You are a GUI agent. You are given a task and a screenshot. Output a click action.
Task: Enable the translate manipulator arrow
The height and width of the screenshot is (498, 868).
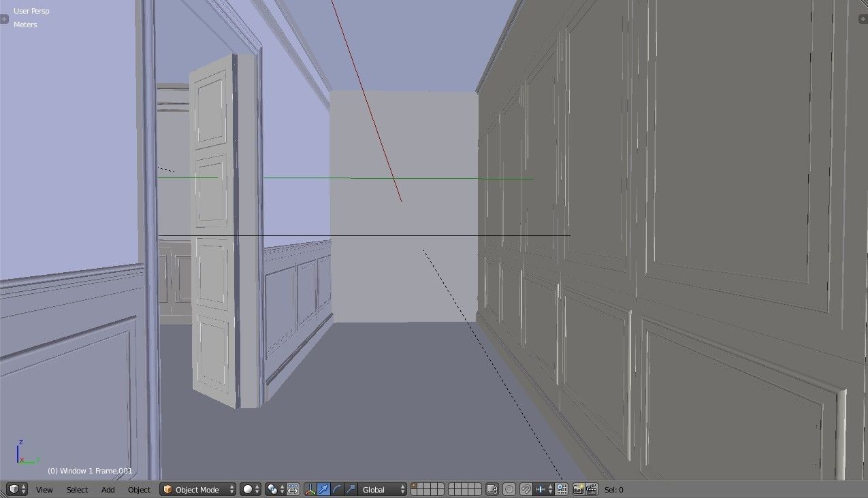(323, 489)
